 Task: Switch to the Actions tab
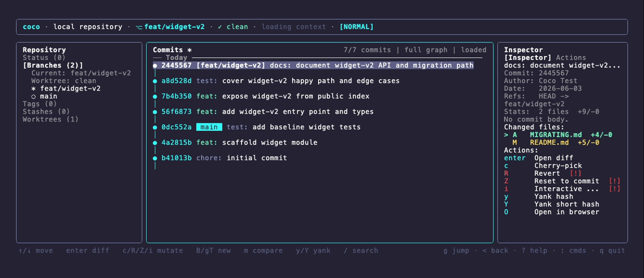(x=571, y=57)
